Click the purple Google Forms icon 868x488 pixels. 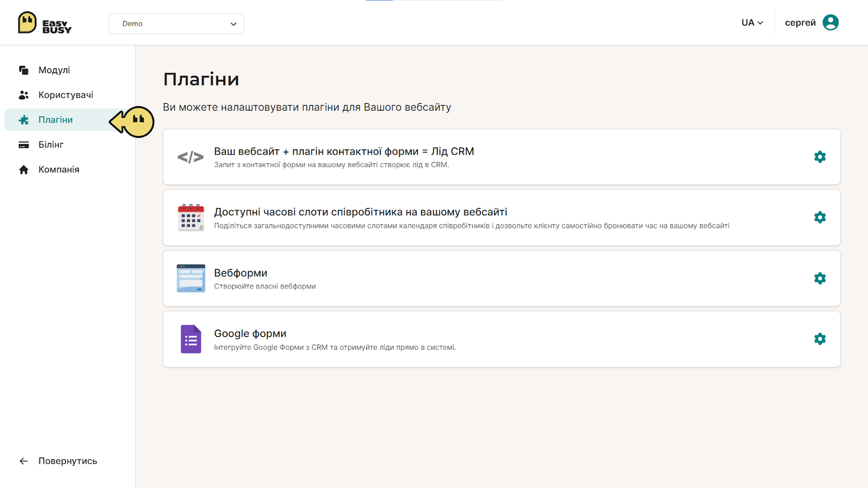click(x=191, y=339)
